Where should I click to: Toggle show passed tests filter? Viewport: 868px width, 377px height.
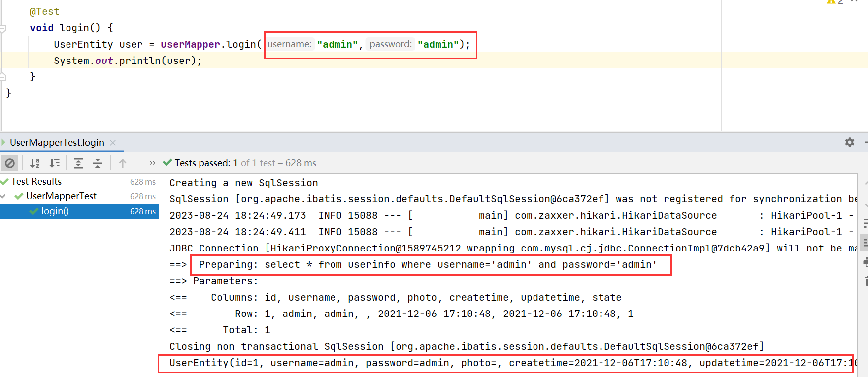tap(10, 163)
